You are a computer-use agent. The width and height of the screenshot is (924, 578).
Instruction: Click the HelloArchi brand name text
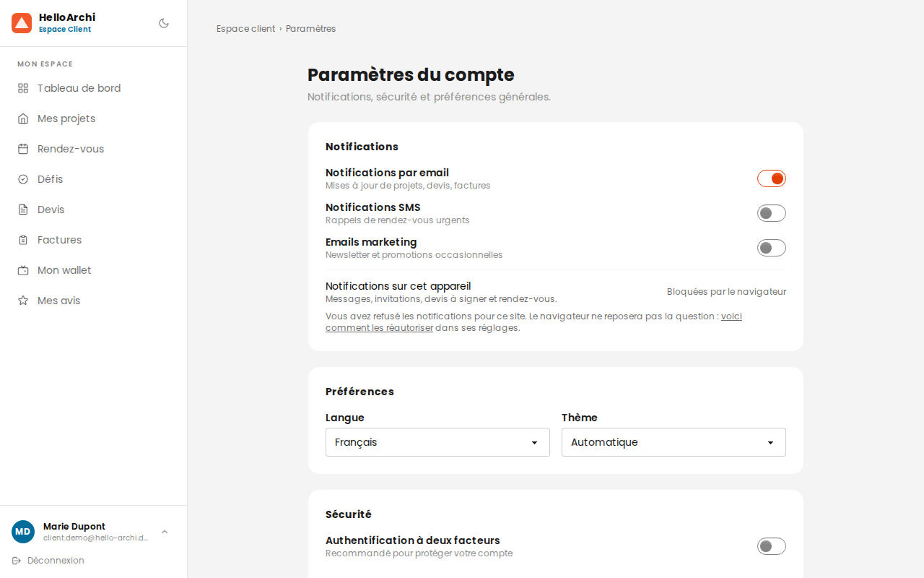(x=67, y=17)
